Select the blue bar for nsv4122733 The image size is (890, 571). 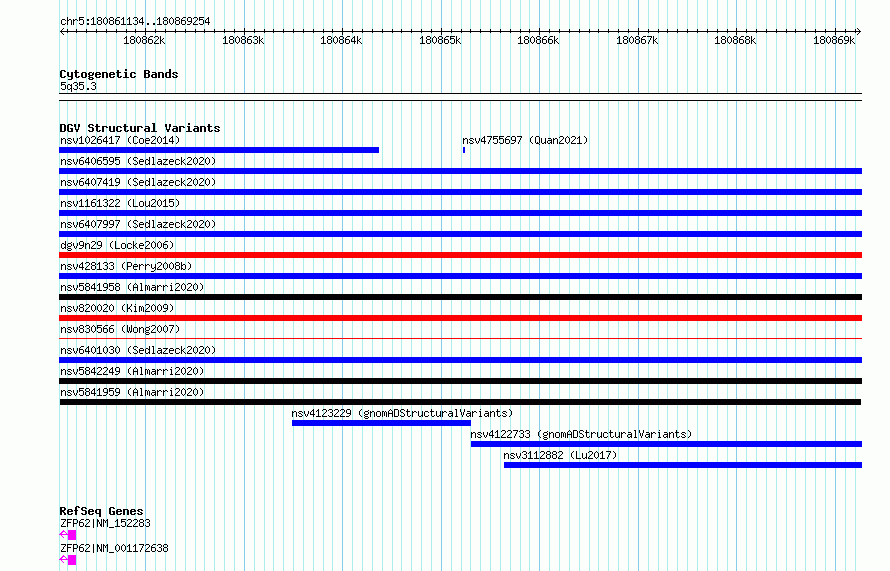click(666, 444)
